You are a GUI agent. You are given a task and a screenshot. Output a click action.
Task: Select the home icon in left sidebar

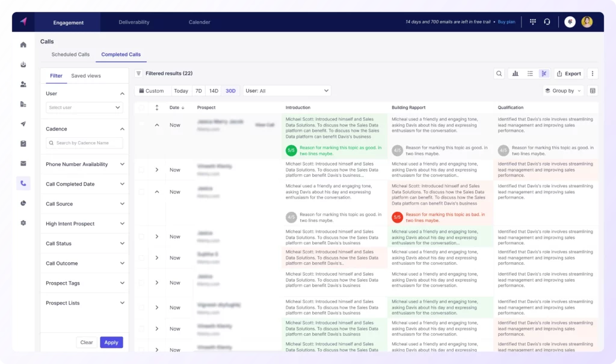(23, 45)
